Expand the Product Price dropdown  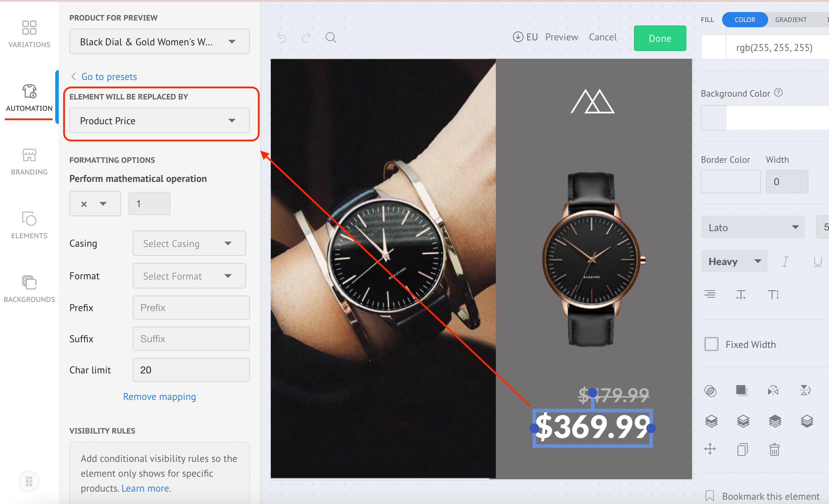click(x=160, y=121)
